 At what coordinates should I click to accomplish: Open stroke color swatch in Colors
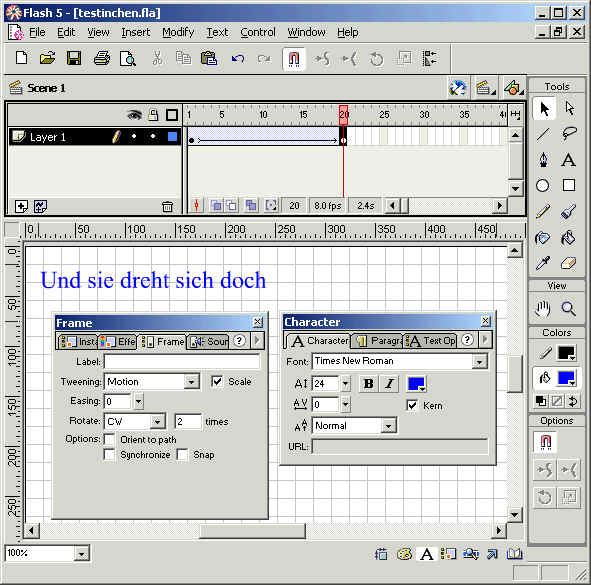566,353
